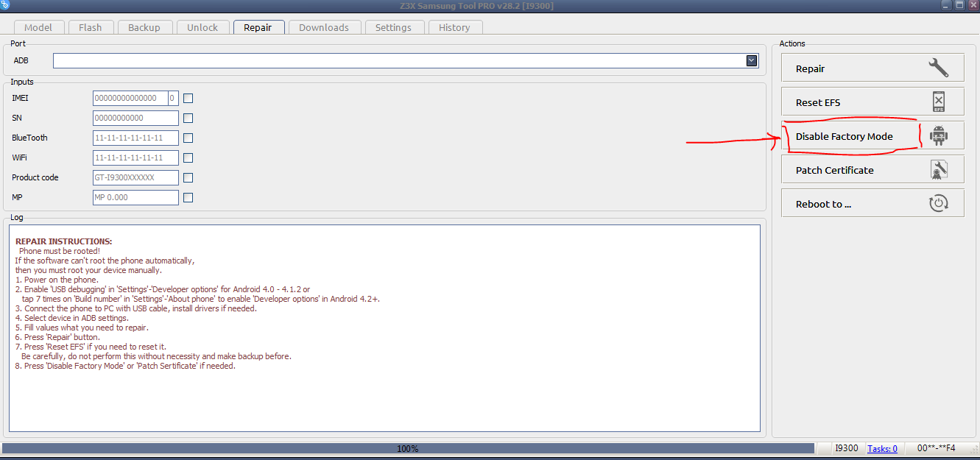Image resolution: width=980 pixels, height=460 pixels.
Task: Click the ADB port combo box field
Action: point(406,60)
